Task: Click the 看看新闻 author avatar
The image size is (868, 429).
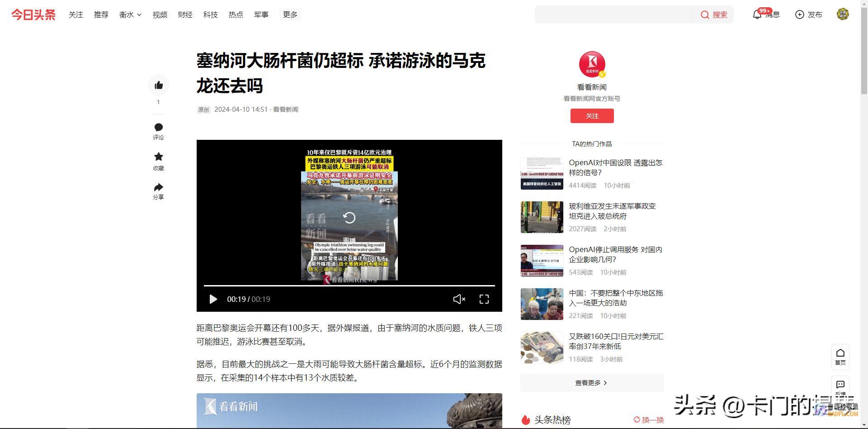Action: click(x=592, y=64)
